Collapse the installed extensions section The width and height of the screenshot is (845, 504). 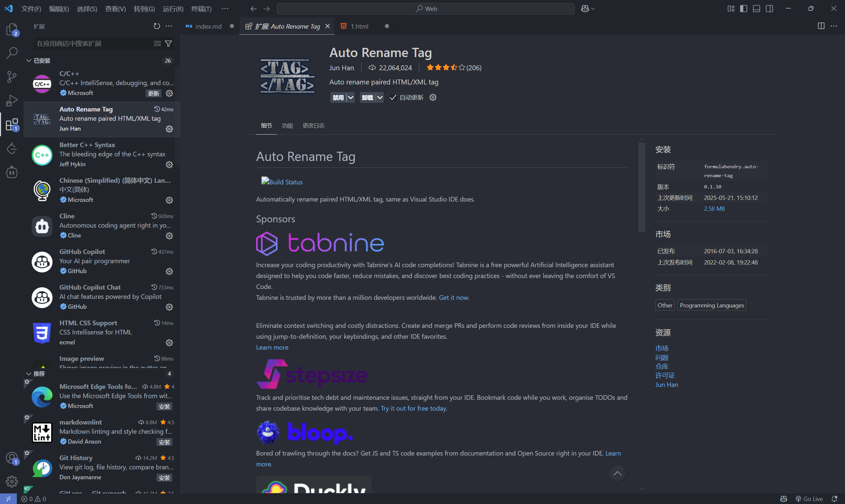click(x=28, y=61)
